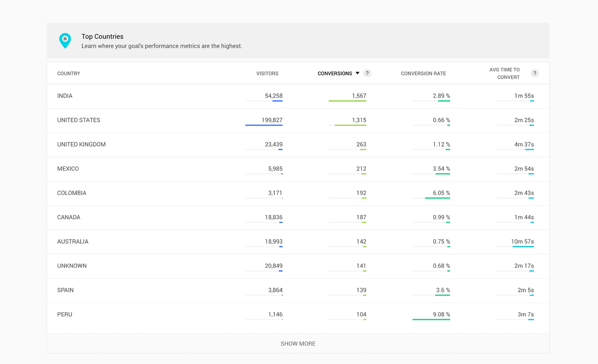Click the blue visitors bar for United States
The width and height of the screenshot is (598, 364).
pyautogui.click(x=264, y=125)
